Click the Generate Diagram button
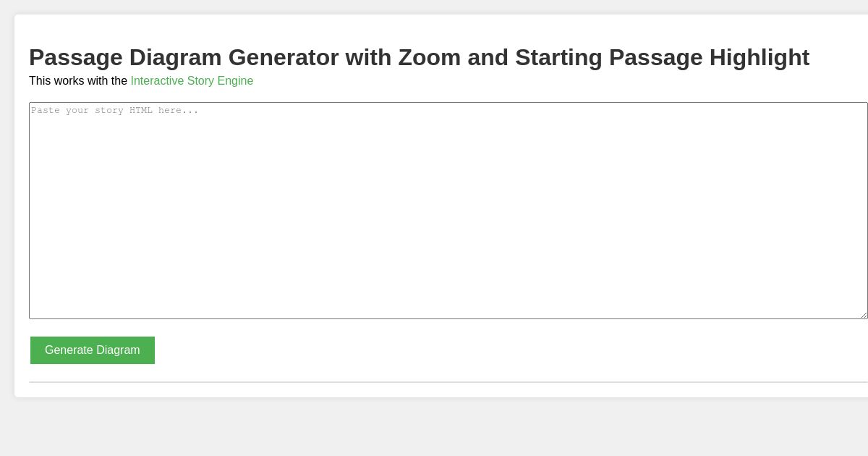Screen dimensions: 868x456 [x=93, y=350]
